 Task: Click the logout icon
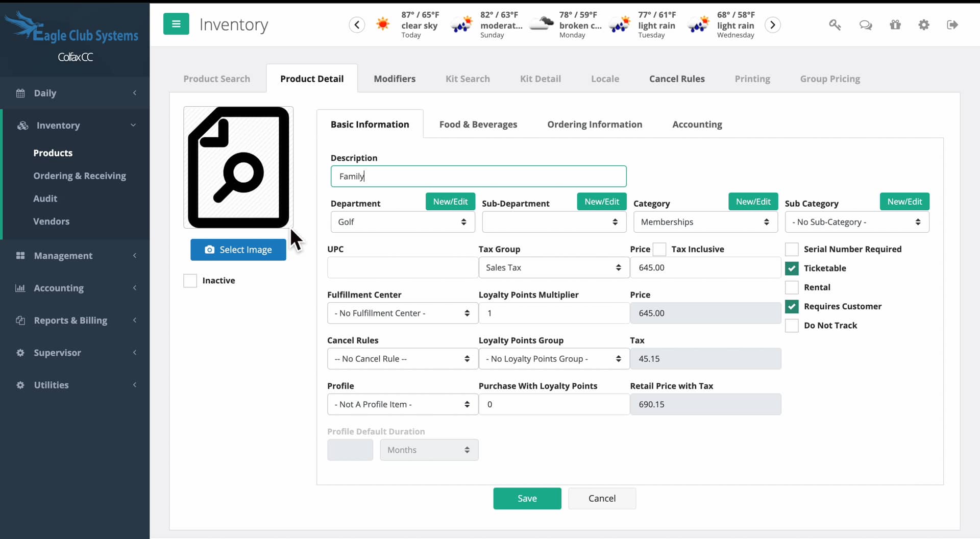point(953,24)
